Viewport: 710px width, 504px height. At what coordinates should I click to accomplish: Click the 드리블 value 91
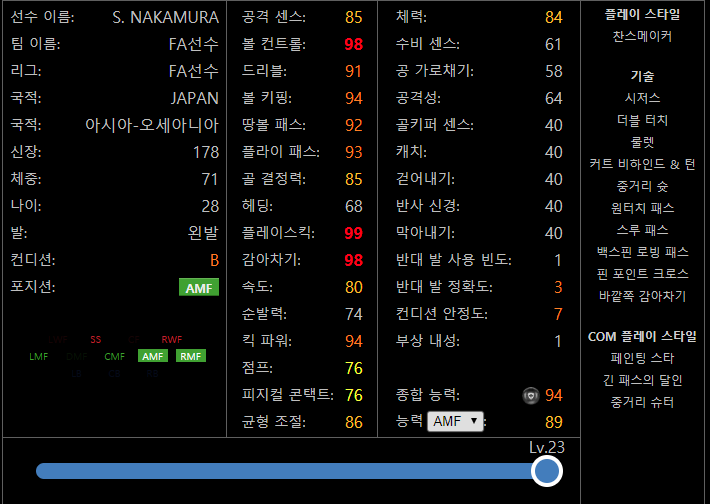(x=354, y=71)
